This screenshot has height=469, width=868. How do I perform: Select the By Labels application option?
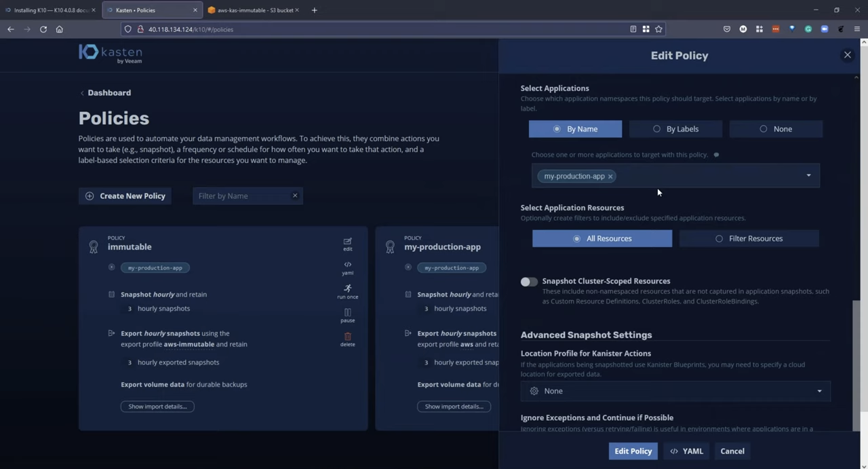click(x=675, y=129)
